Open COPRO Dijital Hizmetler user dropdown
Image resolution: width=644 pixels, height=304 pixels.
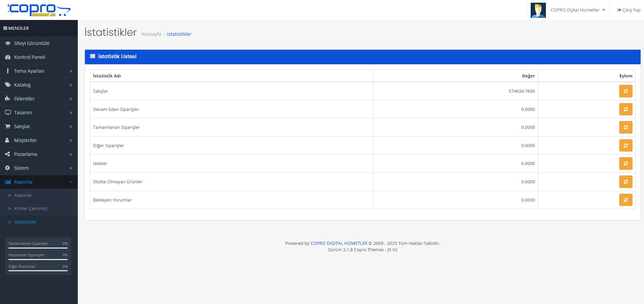coord(577,10)
